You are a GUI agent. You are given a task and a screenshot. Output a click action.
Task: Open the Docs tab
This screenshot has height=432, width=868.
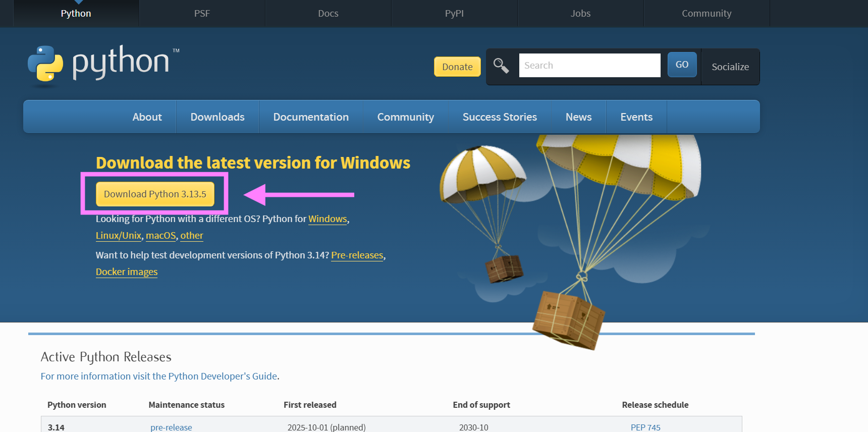coord(328,13)
